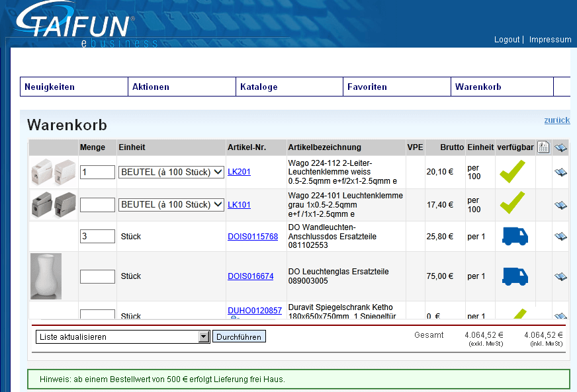Click the green availability checkmark for LK201

pyautogui.click(x=513, y=172)
